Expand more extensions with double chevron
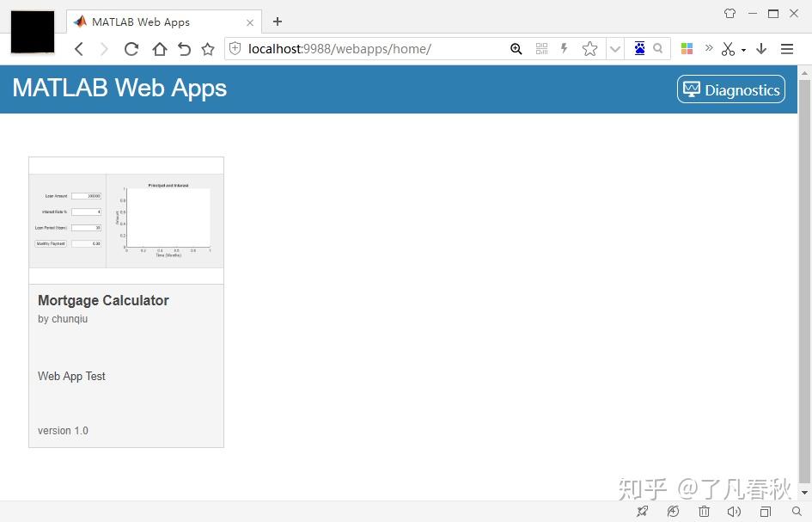812x522 pixels. point(709,47)
